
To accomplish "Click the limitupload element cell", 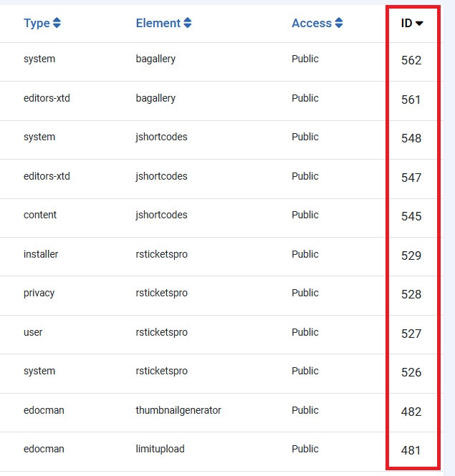I will pyautogui.click(x=160, y=449).
